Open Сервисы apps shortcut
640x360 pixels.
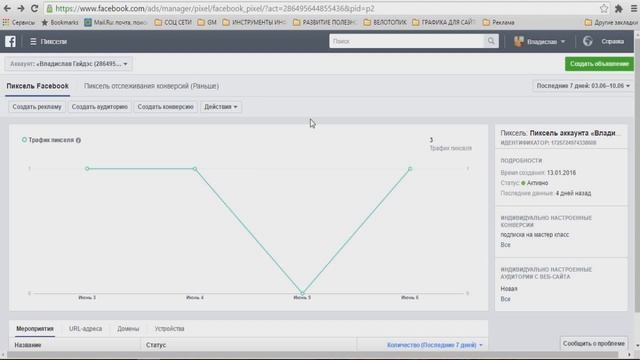point(18,22)
